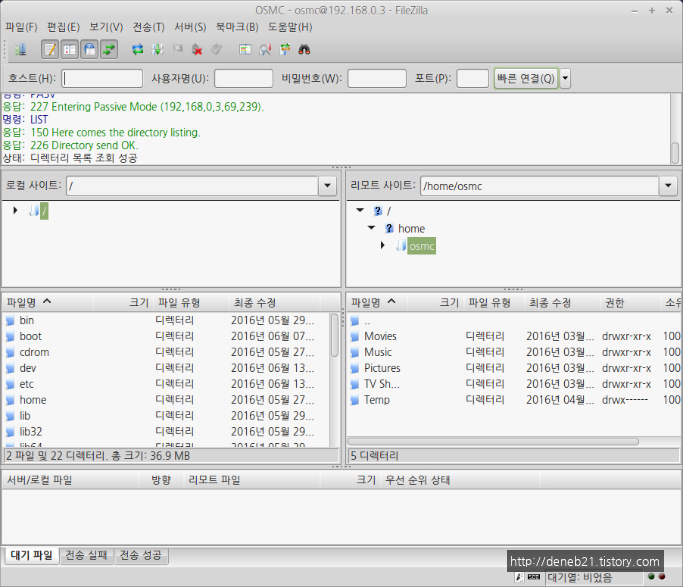Click the 호스트(H) input field
Screen dimensions: 683x587
tap(102, 78)
